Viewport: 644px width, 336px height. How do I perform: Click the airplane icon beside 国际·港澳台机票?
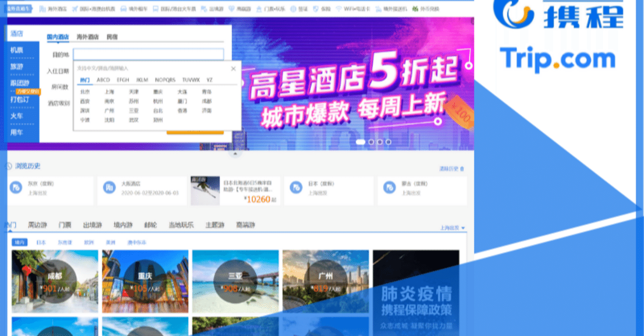[x=75, y=9]
